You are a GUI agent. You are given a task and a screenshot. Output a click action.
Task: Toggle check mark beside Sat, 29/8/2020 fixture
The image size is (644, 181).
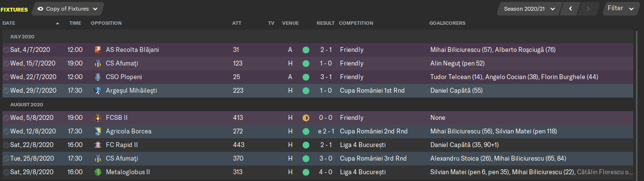(6, 172)
